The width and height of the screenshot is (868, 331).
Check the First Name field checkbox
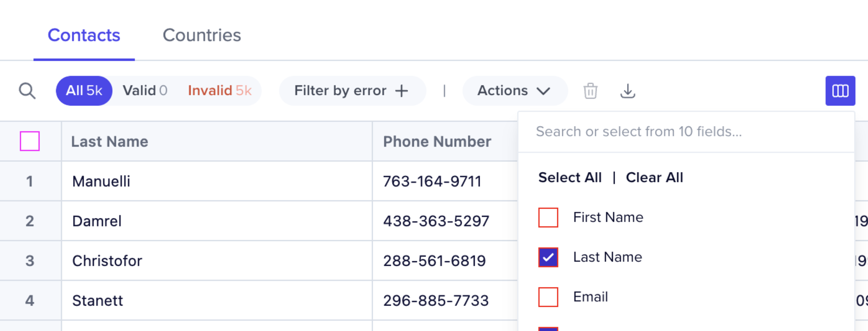pyautogui.click(x=548, y=217)
